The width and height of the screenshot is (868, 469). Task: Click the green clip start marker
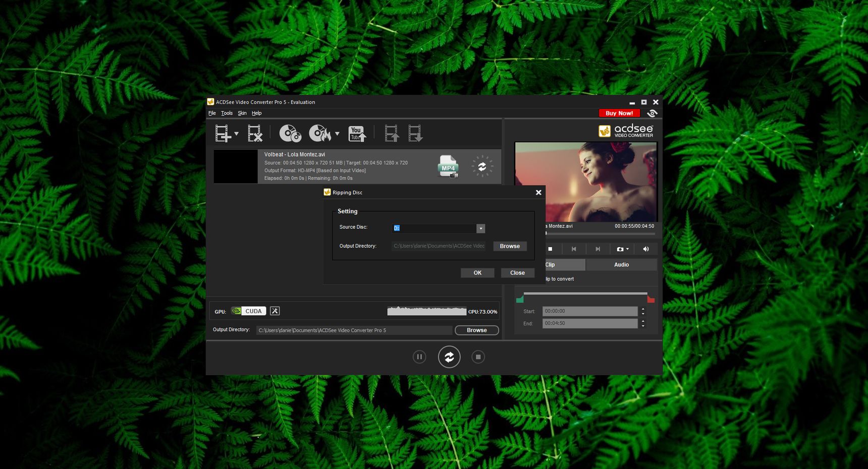(520, 300)
